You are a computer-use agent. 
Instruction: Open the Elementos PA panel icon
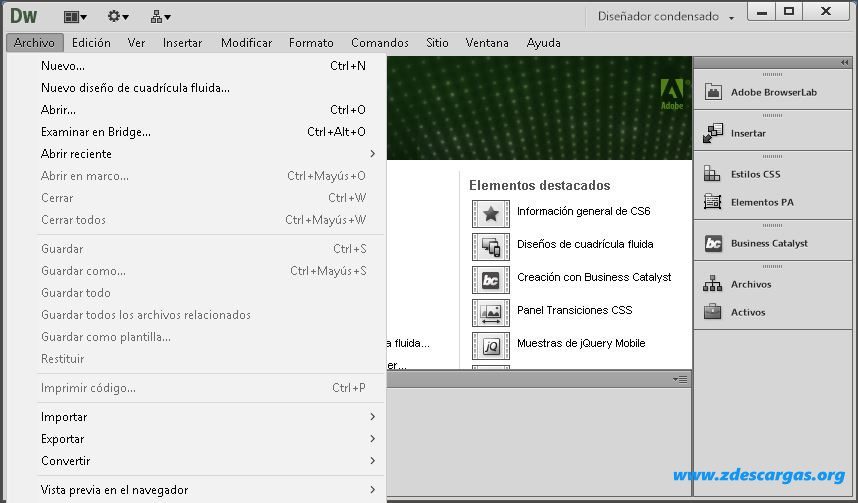coord(712,202)
